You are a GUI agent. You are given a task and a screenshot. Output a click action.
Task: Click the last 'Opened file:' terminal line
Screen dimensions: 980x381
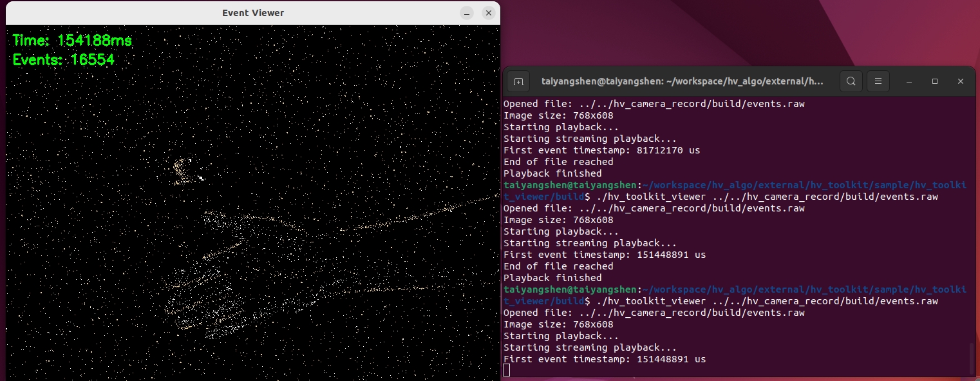point(654,313)
